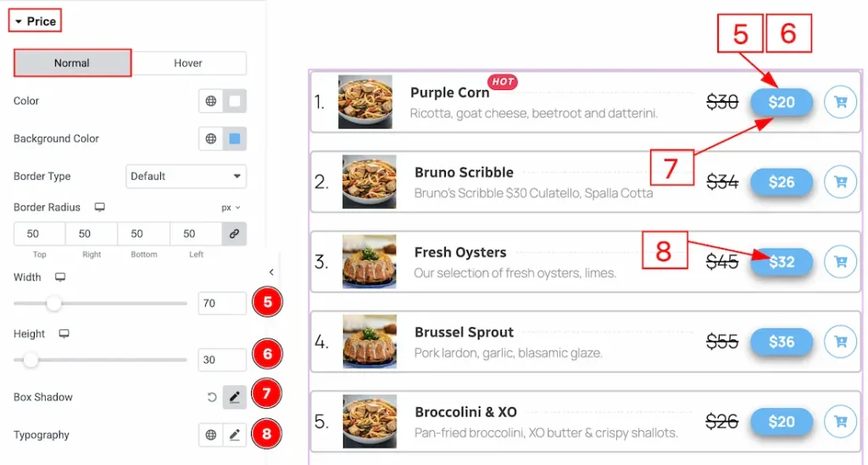Click the globe icon next to Color

pos(211,101)
